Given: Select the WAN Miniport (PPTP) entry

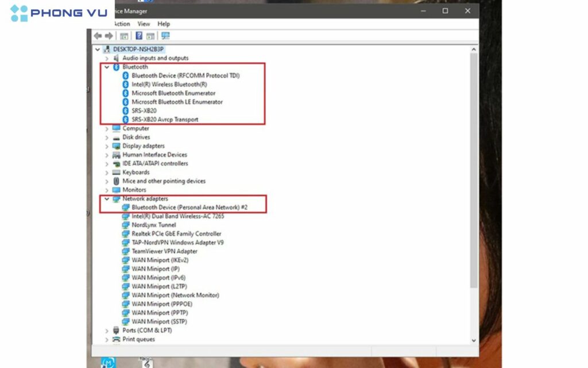Looking at the screenshot, I should (160, 312).
